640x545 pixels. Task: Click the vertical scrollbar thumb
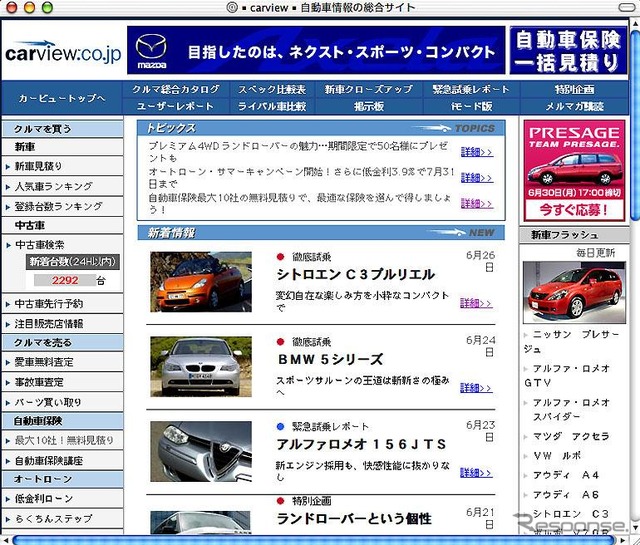(635, 123)
